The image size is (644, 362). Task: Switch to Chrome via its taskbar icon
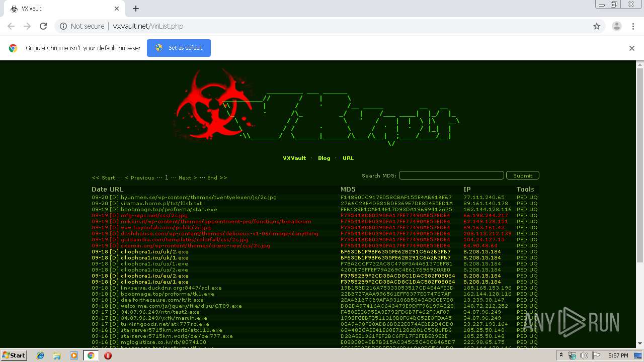(x=91, y=355)
